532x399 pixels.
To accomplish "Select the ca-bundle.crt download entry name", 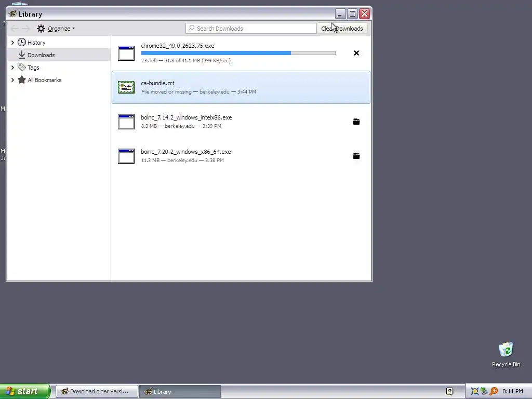I will point(158,83).
